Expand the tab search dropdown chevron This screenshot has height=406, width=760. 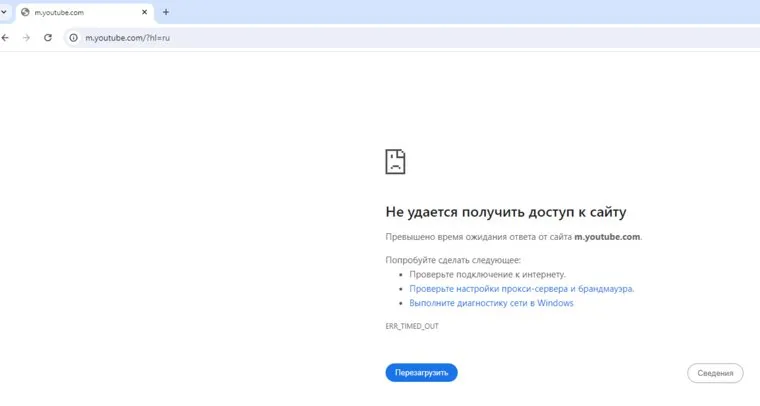pyautogui.click(x=4, y=12)
